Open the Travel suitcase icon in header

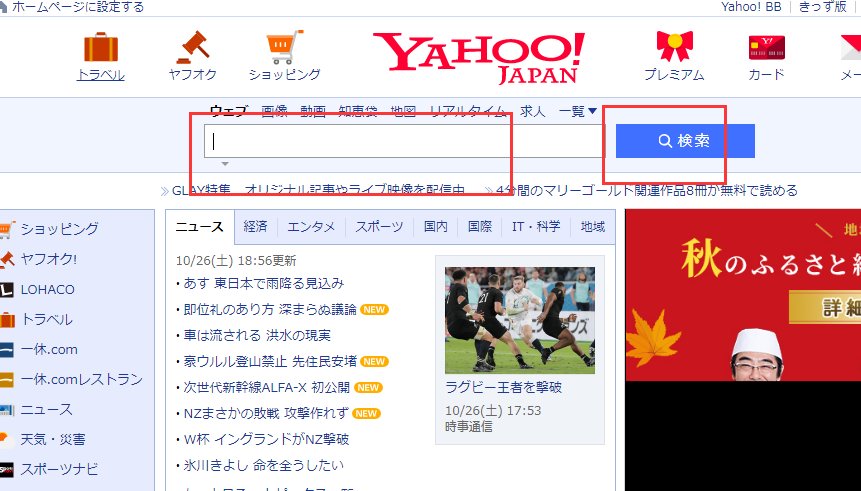point(101,47)
